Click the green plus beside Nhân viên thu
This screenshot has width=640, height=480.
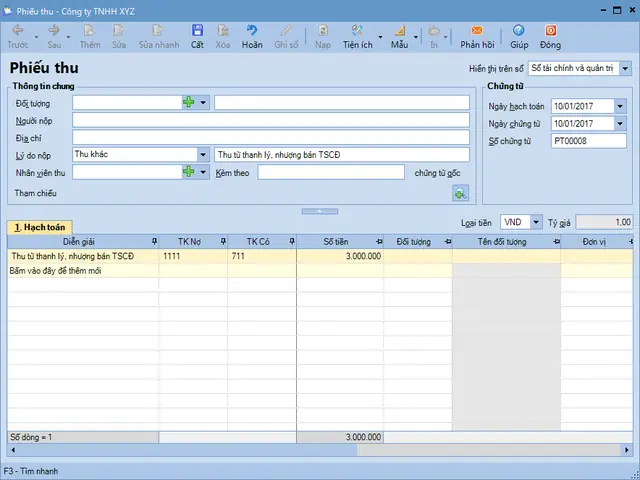(189, 172)
